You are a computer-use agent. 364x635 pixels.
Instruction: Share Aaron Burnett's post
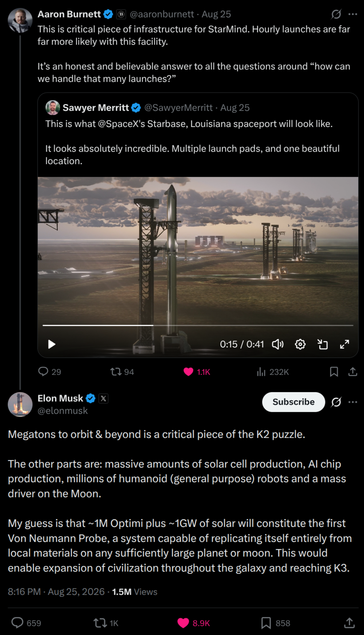coord(353,372)
